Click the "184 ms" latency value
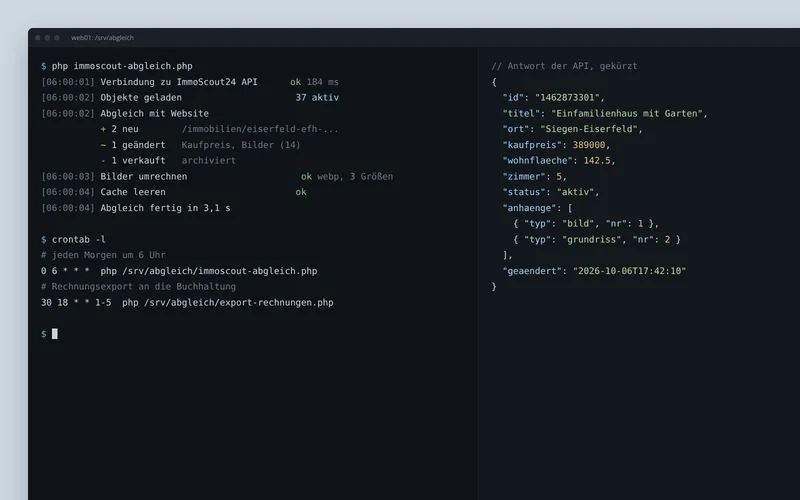The height and width of the screenshot is (500, 800). [x=322, y=82]
